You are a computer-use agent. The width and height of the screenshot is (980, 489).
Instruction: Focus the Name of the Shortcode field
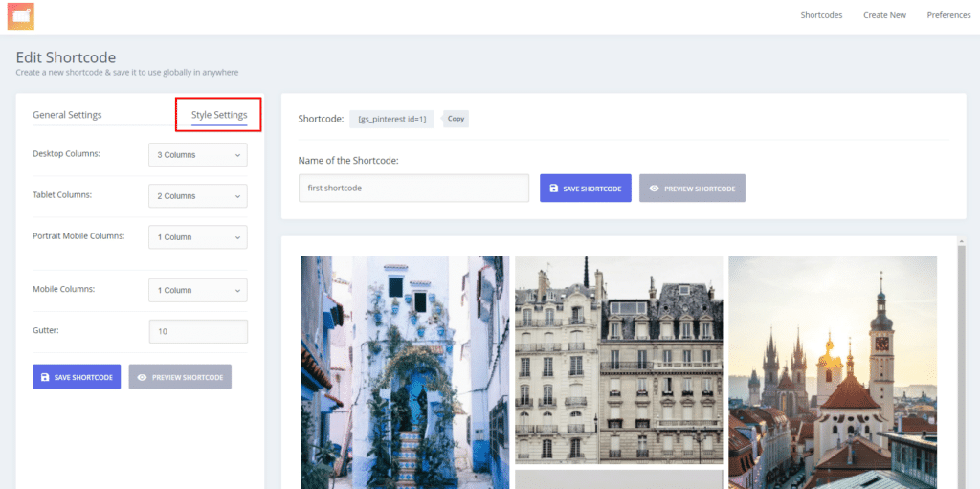point(413,188)
